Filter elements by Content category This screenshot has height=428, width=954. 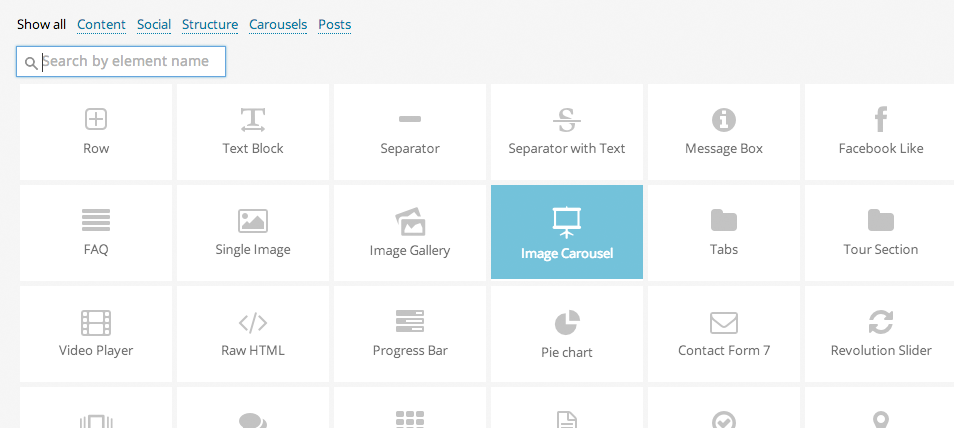[101, 24]
